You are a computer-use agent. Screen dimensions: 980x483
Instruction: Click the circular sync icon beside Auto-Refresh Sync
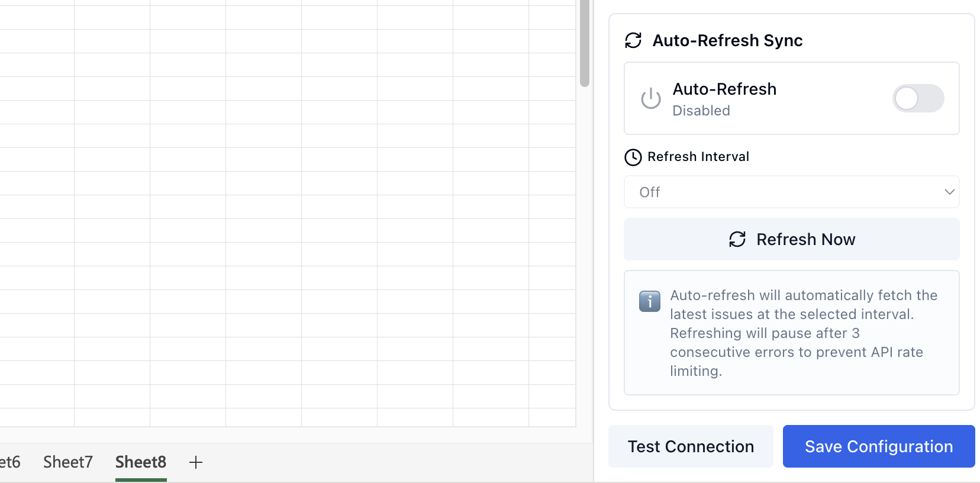(x=633, y=40)
